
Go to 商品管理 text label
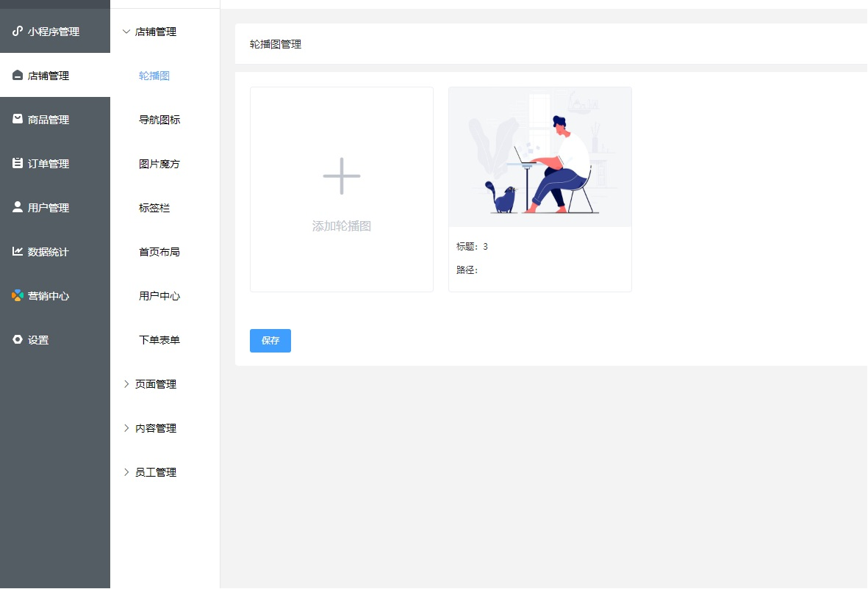coord(49,120)
